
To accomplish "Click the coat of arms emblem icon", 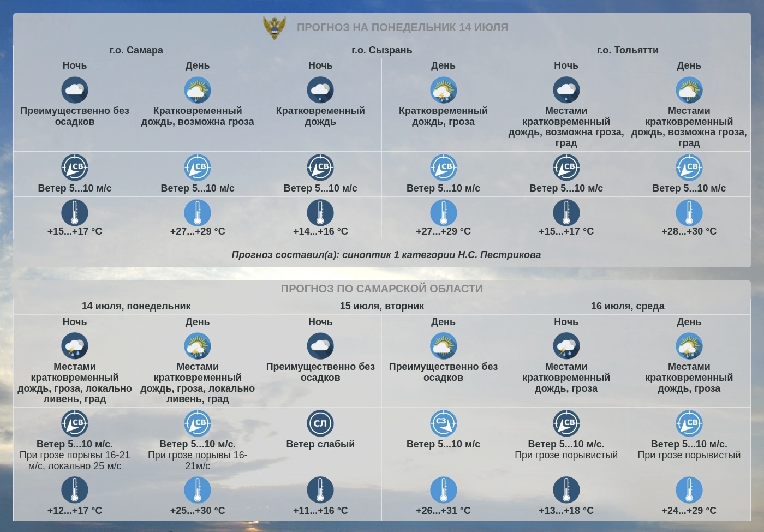I will tap(274, 27).
